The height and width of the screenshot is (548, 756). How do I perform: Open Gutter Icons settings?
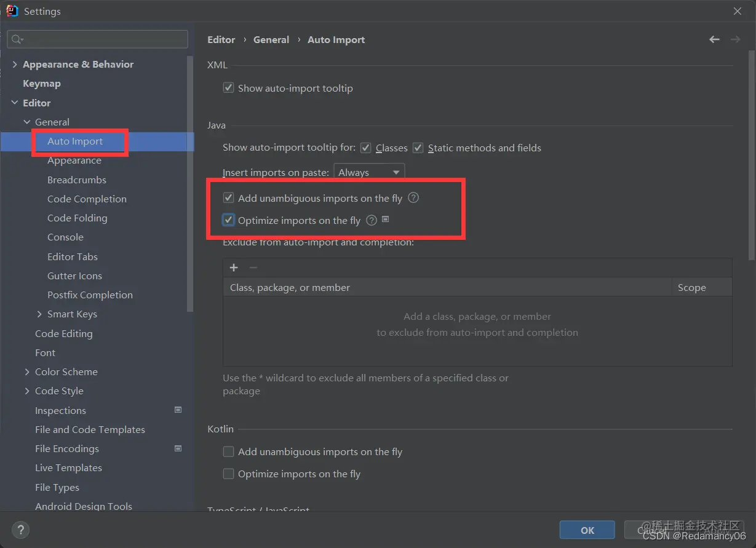pyautogui.click(x=74, y=276)
